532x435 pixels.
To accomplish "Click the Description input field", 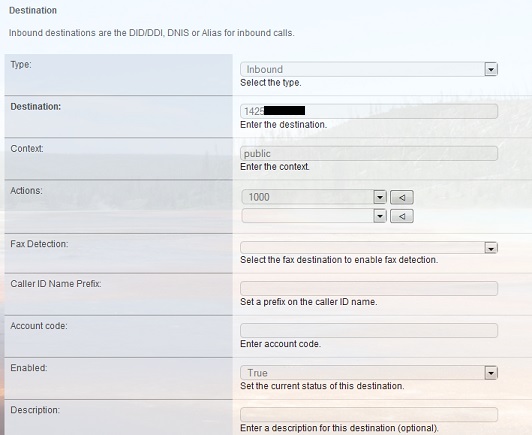I will [x=369, y=415].
